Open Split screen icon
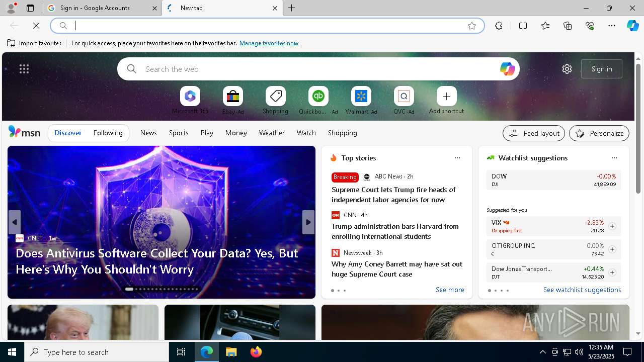The width and height of the screenshot is (644, 362). click(523, 26)
